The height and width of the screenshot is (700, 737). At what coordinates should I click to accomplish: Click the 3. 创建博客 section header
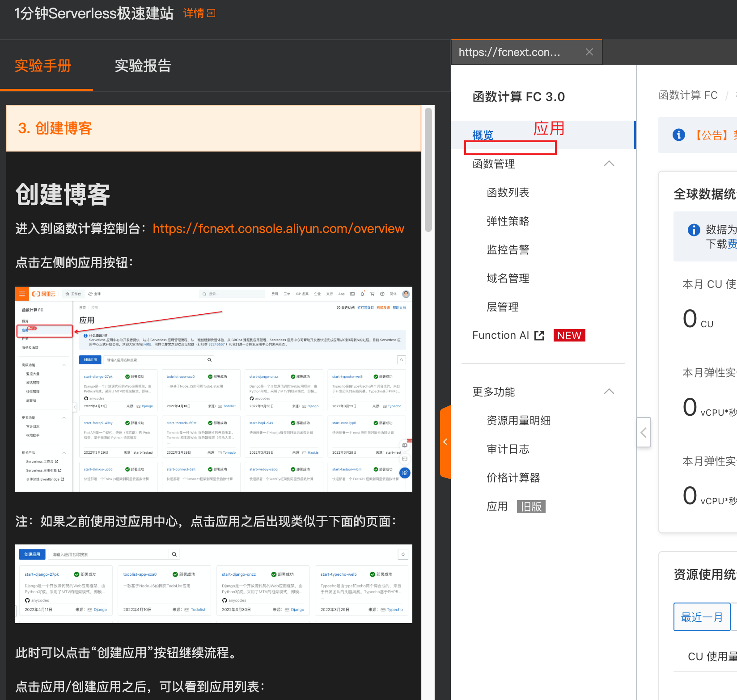point(214,128)
